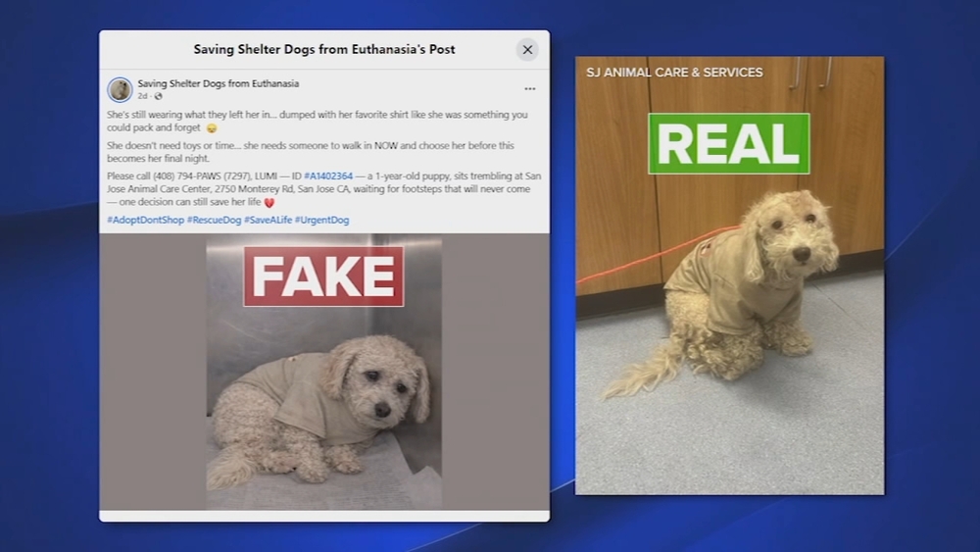Open the Saving Shelter Dogs from Euthanasia page name
The width and height of the screenshot is (980, 552).
(x=219, y=83)
